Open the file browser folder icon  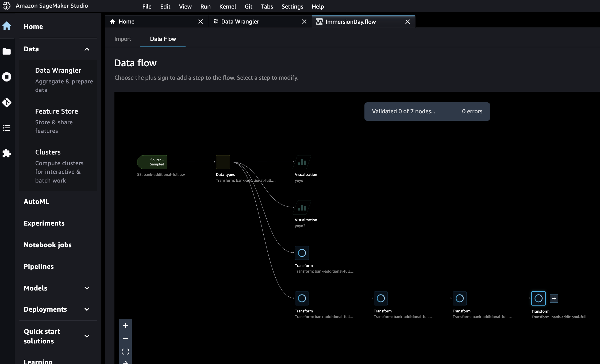click(7, 51)
